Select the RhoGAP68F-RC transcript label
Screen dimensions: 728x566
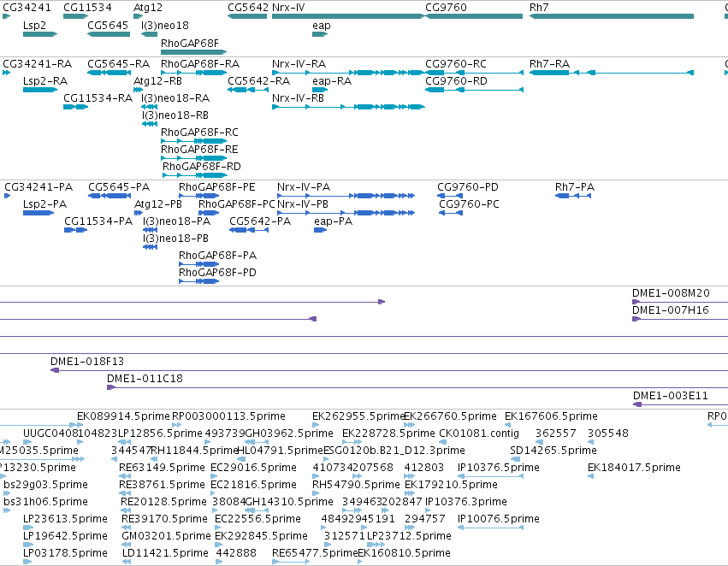click(x=199, y=133)
